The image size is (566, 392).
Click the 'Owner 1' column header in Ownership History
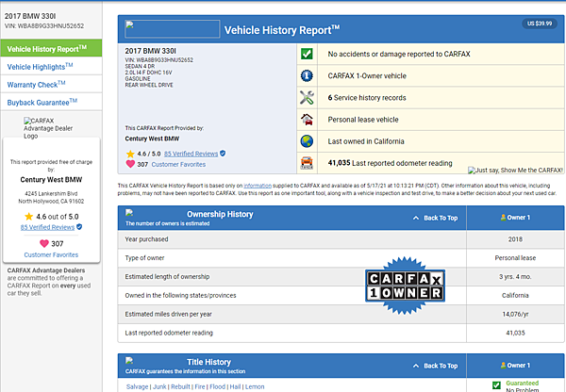[515, 218]
